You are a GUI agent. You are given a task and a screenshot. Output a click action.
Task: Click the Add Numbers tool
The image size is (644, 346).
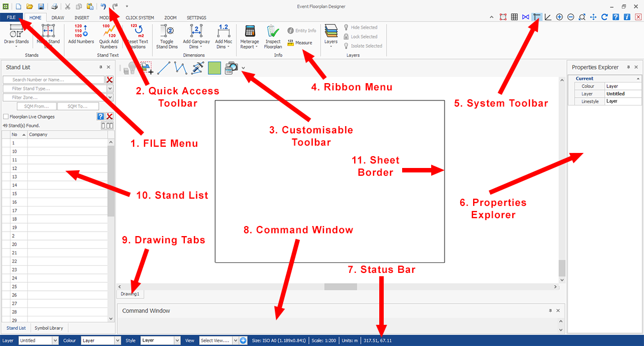(x=81, y=34)
